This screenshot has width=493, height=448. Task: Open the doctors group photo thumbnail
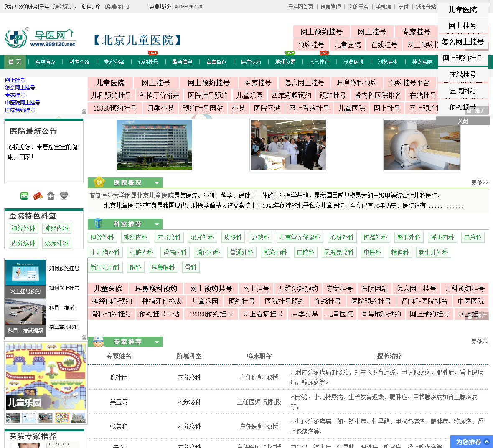click(x=288, y=145)
